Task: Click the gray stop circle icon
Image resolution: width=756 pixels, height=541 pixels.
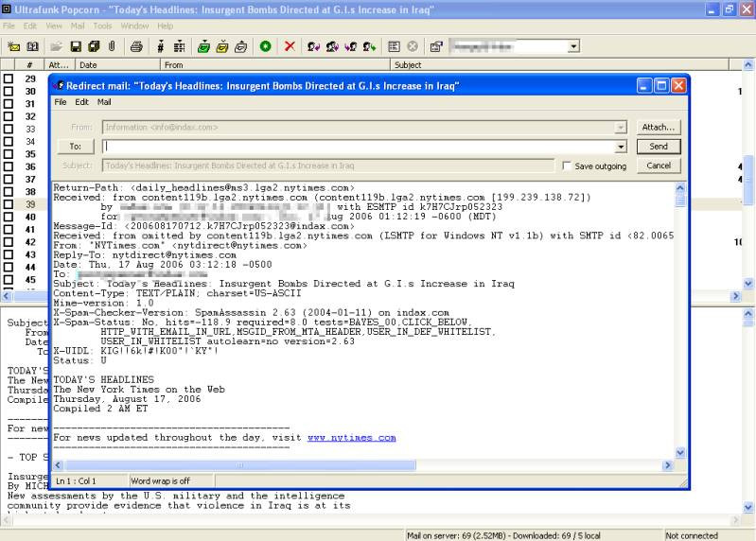Action: pyautogui.click(x=413, y=46)
